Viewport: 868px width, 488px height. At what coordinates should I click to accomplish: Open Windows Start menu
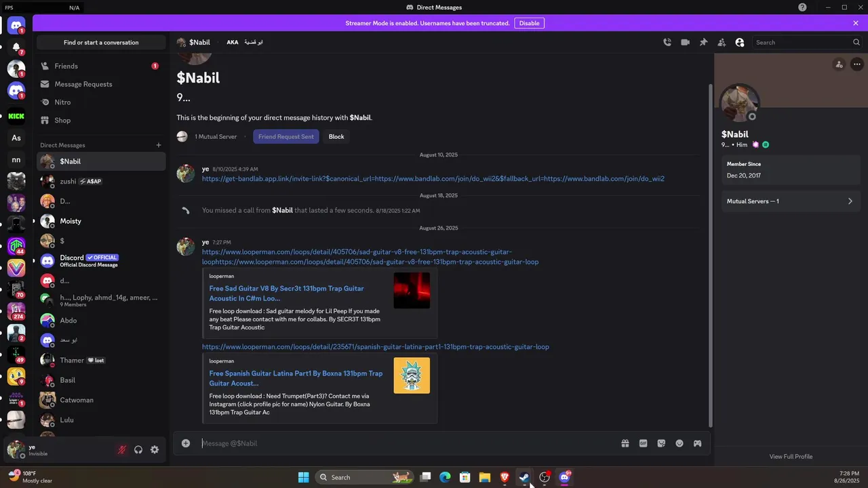tap(303, 477)
